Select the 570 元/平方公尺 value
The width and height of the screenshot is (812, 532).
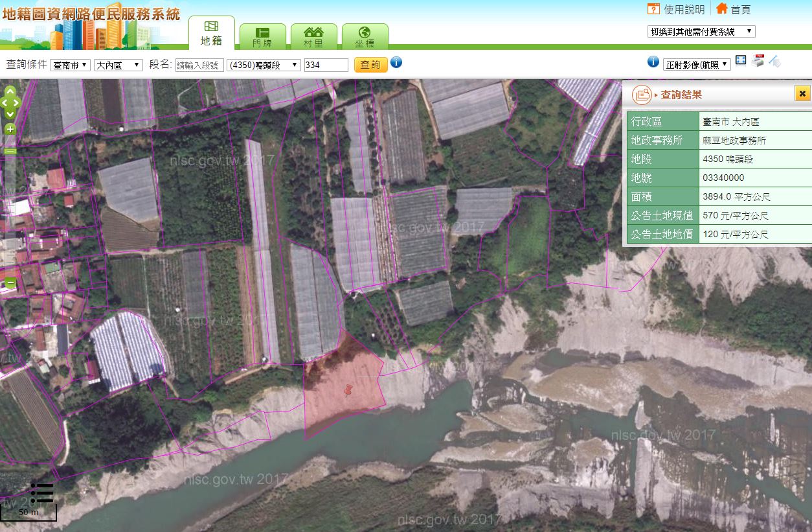(x=736, y=215)
